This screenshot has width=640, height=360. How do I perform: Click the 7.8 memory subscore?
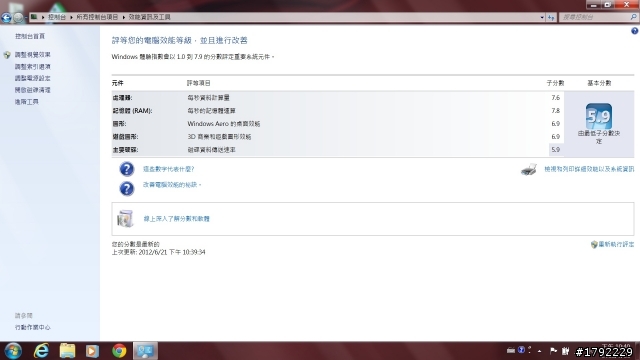click(556, 111)
